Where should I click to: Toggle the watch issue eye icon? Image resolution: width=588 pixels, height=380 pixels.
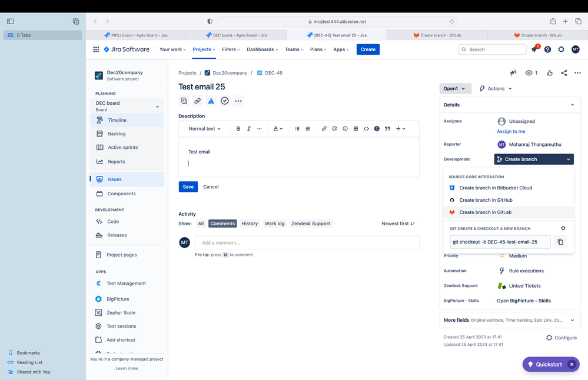531,73
